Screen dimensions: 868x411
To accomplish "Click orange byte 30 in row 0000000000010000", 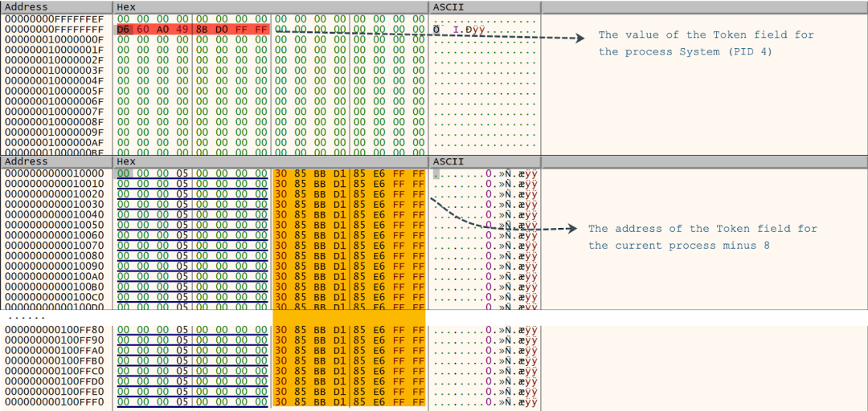I will click(280, 173).
